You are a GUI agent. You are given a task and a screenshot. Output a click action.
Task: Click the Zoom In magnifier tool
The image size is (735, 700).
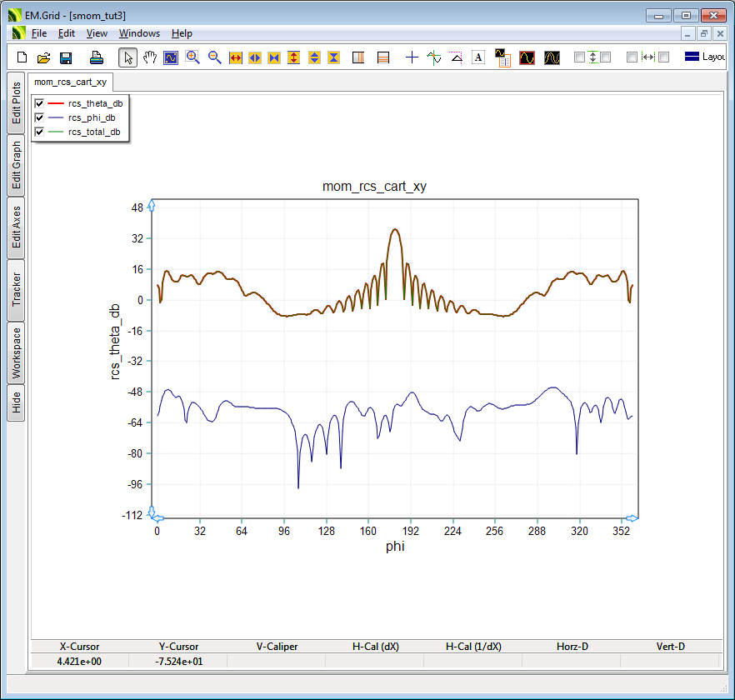click(x=193, y=57)
